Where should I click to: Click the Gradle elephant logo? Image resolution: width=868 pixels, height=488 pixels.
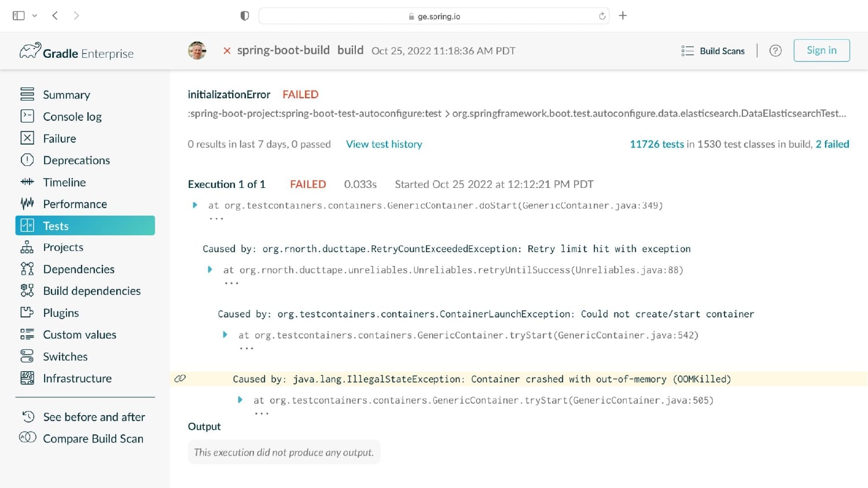pyautogui.click(x=30, y=51)
